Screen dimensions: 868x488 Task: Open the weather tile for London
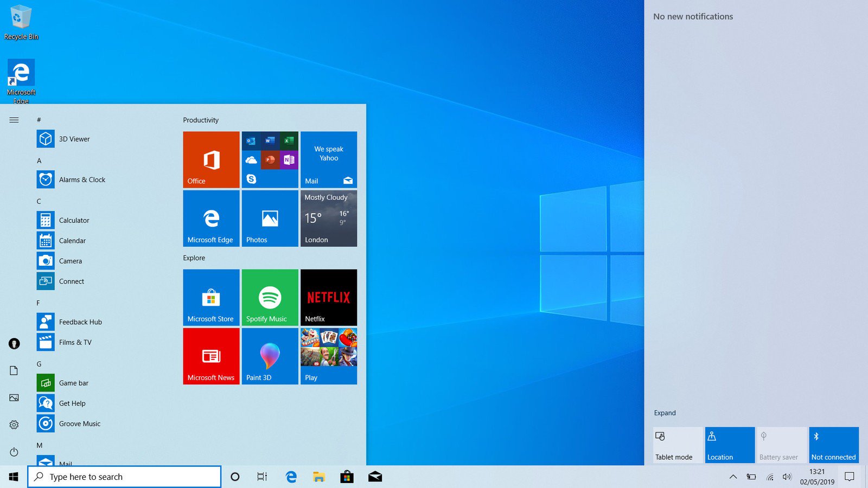pyautogui.click(x=328, y=219)
